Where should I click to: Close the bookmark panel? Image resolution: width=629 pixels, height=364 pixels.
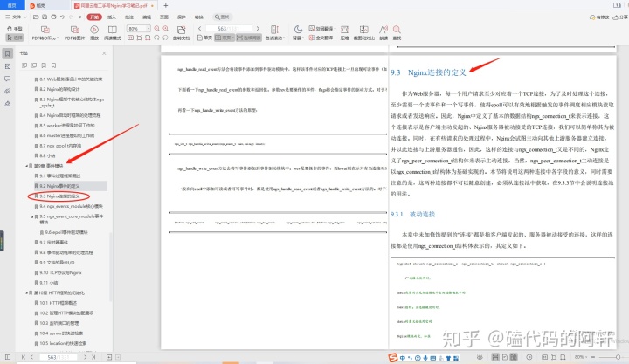click(x=104, y=53)
